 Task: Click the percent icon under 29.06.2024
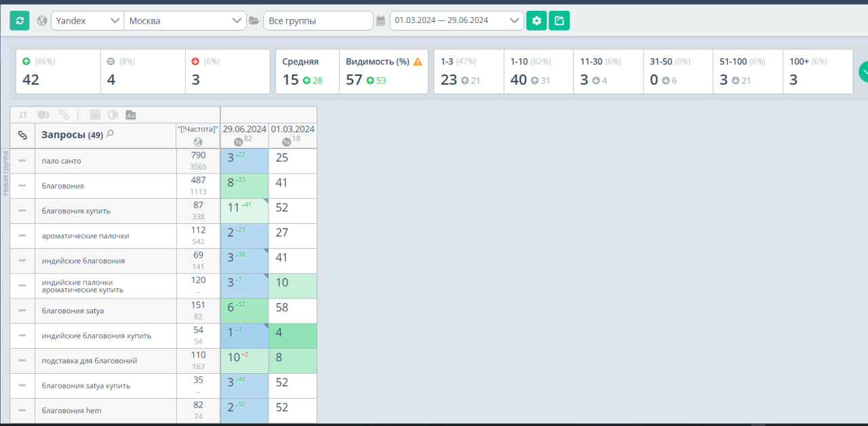click(239, 142)
